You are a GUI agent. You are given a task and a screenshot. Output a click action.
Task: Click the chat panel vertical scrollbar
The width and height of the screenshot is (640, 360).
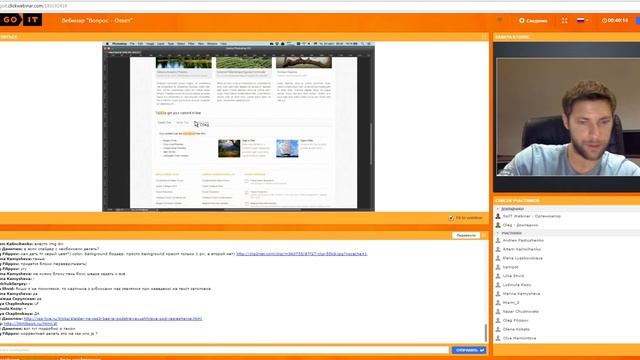tap(485, 333)
